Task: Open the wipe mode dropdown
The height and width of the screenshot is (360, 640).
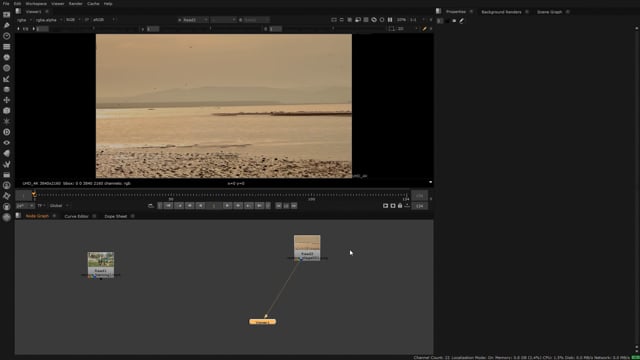Action: [x=223, y=20]
